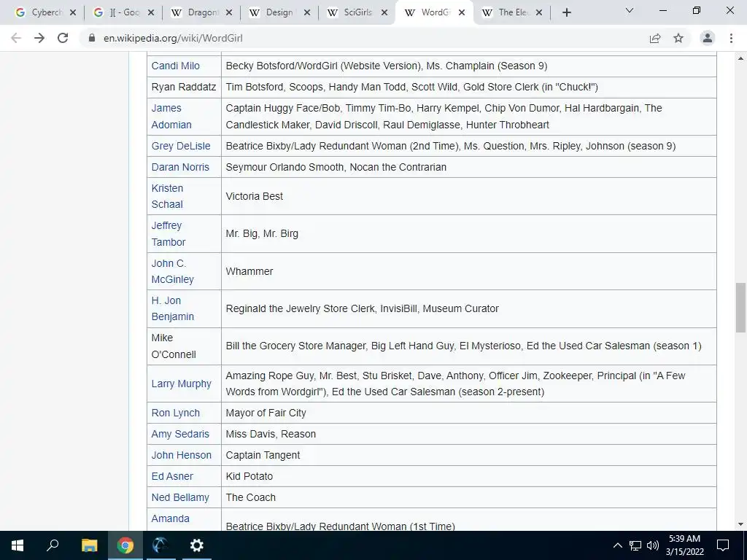Open a new browser tab
Viewport: 747px width, 560px height.
tap(566, 13)
